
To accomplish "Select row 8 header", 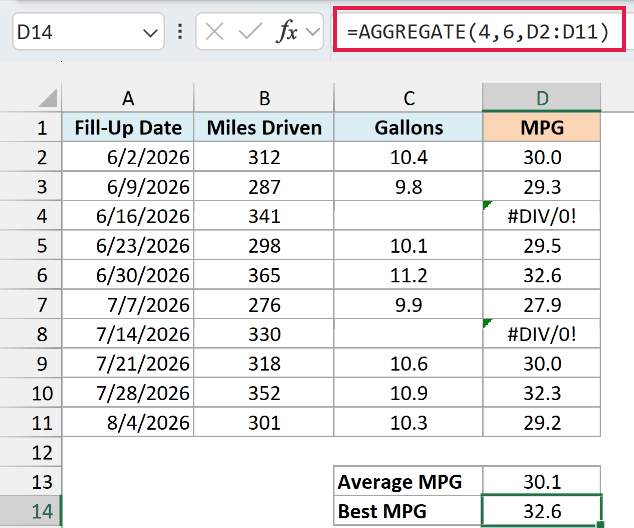I will pos(31,334).
